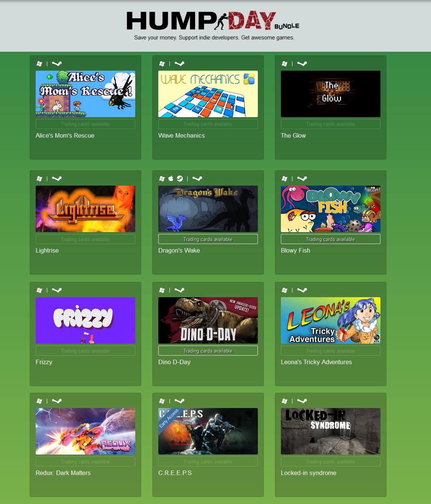
Task: Click Windows icon on Redux: Dark Matters card
Action: click(39, 401)
